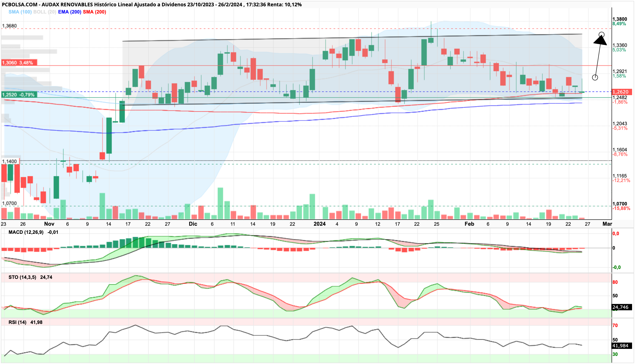635x364 pixels.
Task: Click the green -0,0 label on MACD axis
Action: click(x=617, y=268)
